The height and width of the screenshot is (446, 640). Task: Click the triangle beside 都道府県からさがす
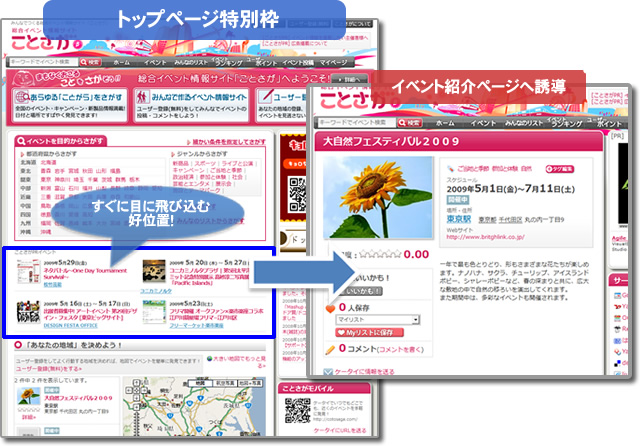pyautogui.click(x=23, y=154)
